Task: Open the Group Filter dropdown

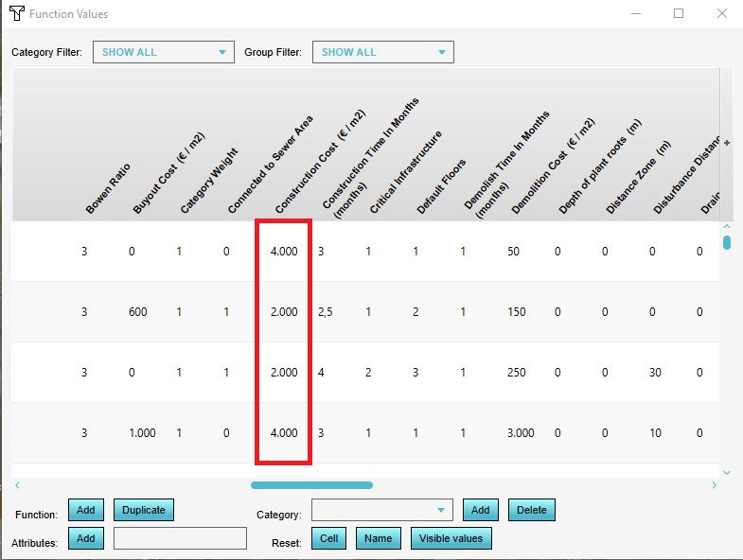Action: coord(382,52)
